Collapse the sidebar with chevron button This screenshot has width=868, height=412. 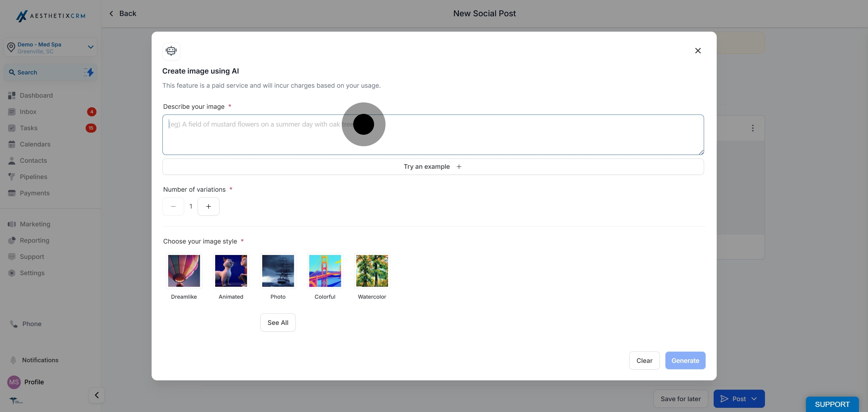tap(97, 395)
